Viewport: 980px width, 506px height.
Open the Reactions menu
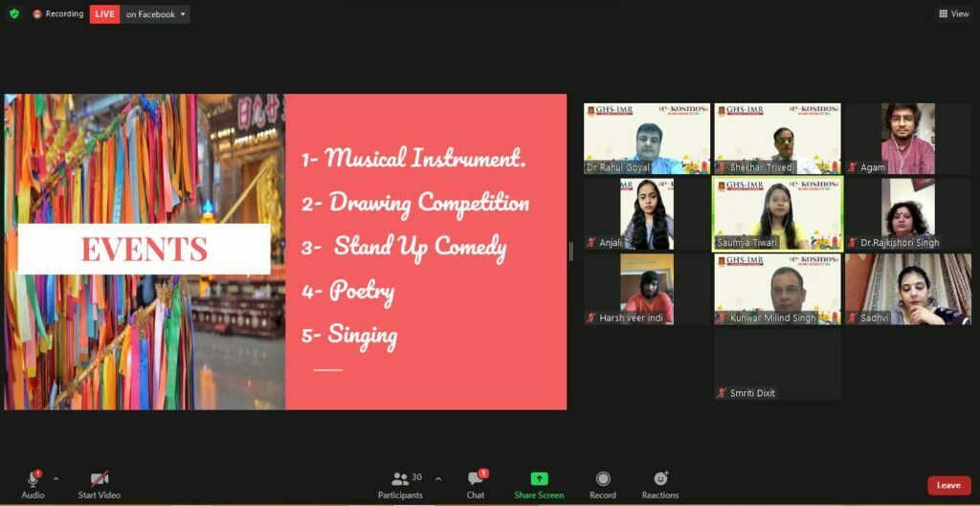660,483
